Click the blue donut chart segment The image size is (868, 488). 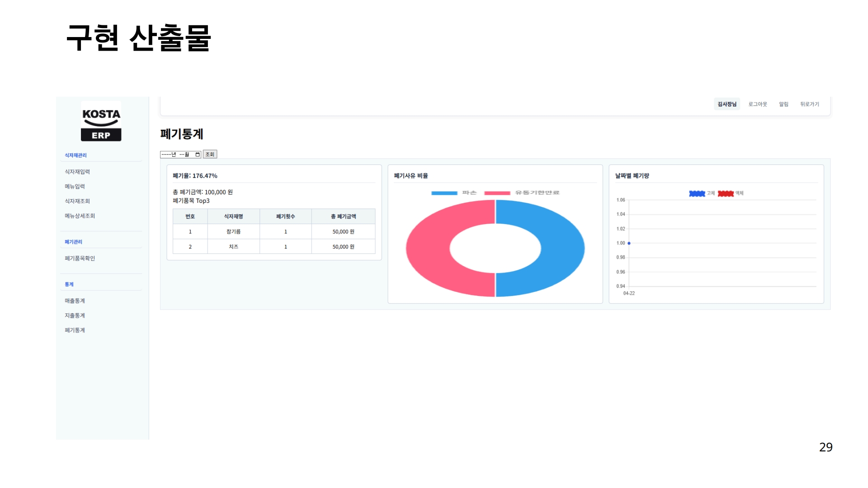pyautogui.click(x=563, y=249)
